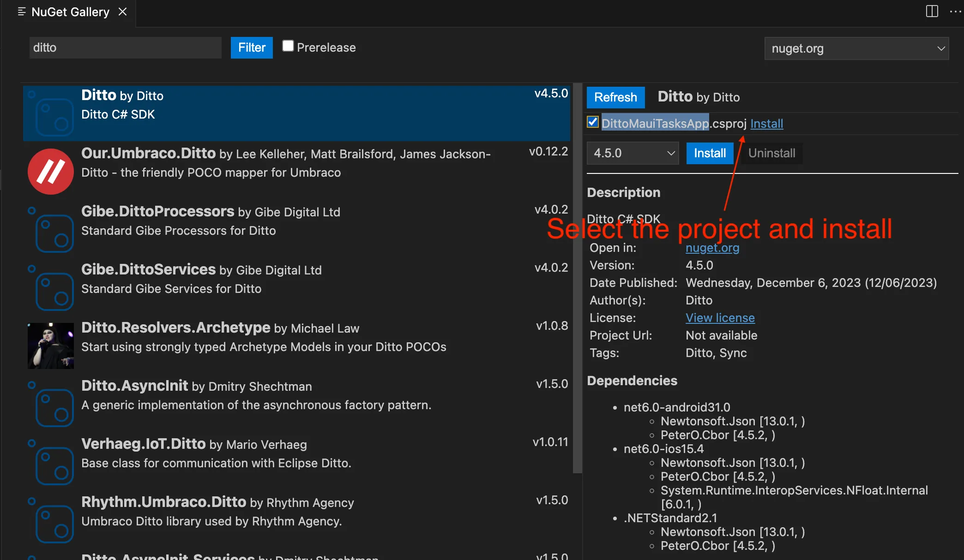Open the nuget.org source dropdown
Viewport: 964px width, 560px height.
tap(856, 48)
